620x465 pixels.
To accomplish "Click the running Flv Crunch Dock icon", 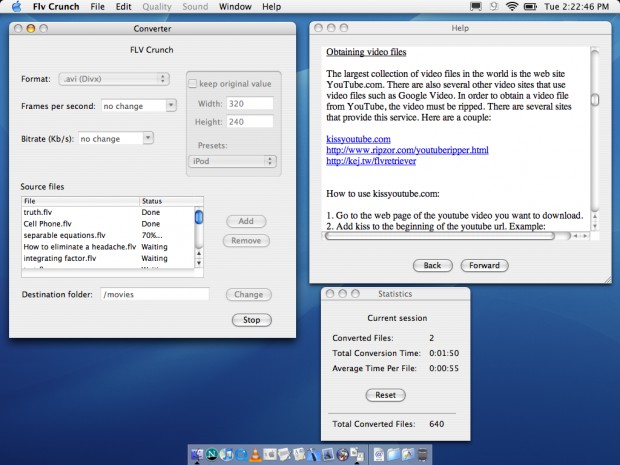I will click(x=357, y=455).
